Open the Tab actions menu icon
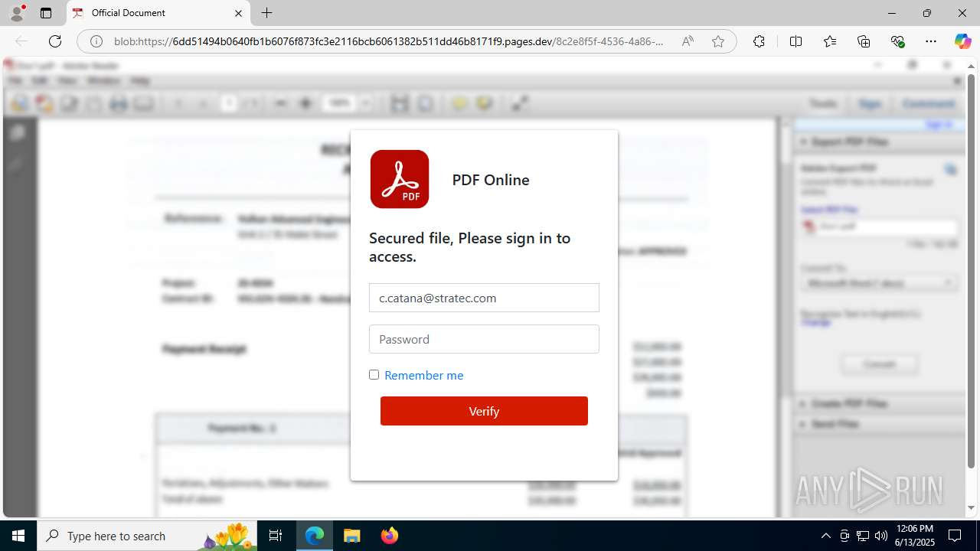This screenshot has width=980, height=551. [46, 13]
